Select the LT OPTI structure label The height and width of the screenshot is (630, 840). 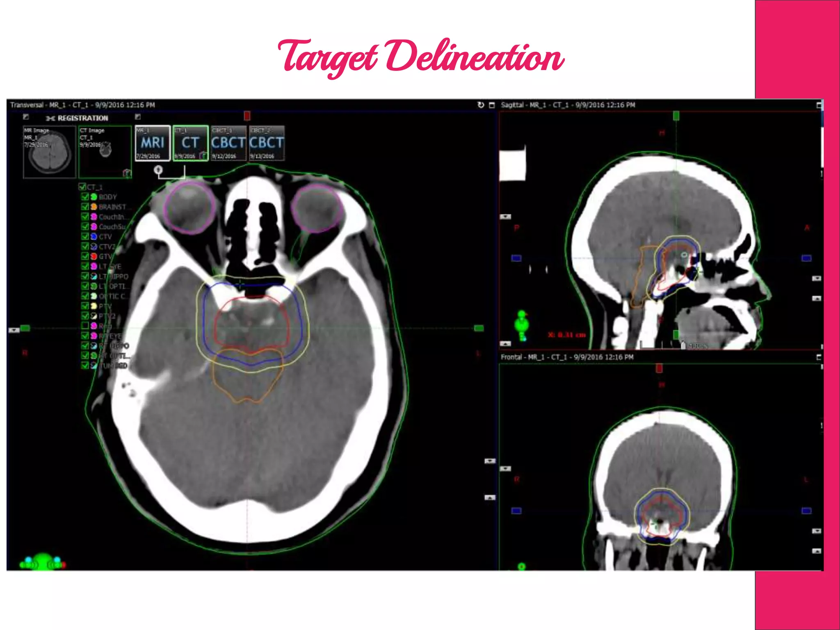pos(114,286)
